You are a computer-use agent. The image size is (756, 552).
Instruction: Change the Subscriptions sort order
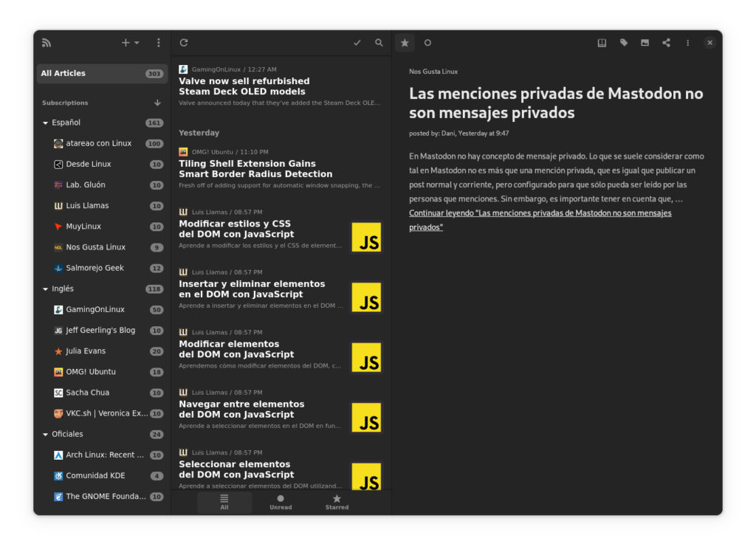click(157, 103)
